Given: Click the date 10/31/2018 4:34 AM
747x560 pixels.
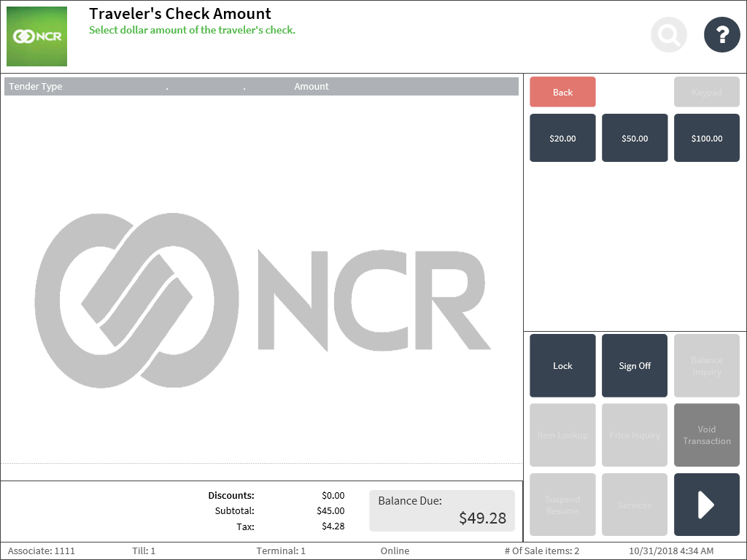Looking at the screenshot, I should (671, 551).
